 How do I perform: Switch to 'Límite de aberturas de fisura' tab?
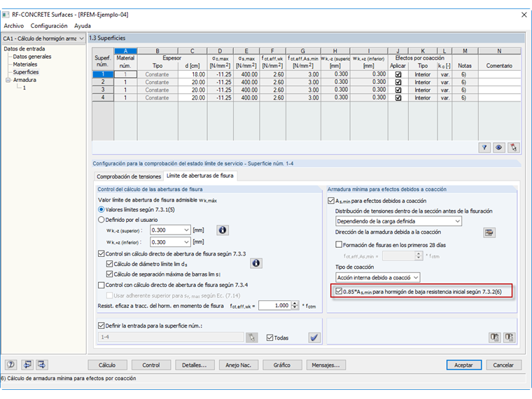[200, 176]
